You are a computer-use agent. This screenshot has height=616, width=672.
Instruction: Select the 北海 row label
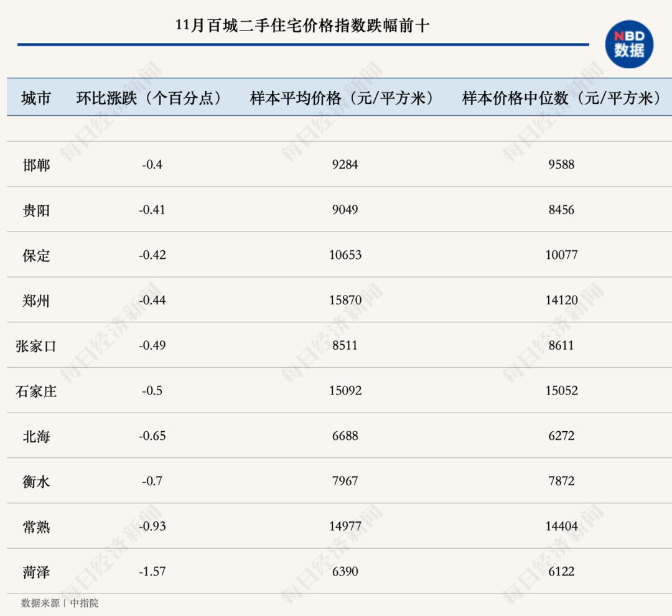click(x=36, y=436)
